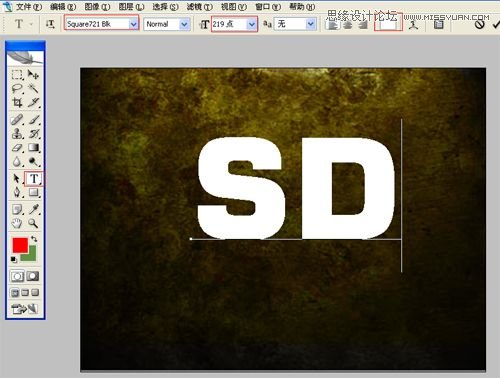Select the Healing Brush tool
Viewport: 500px width, 378px height.
17,119
